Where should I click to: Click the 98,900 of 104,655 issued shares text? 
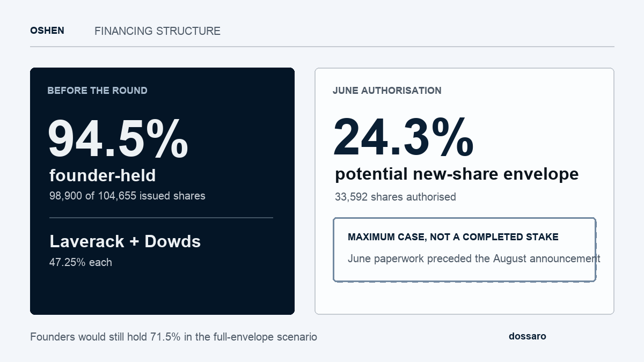(127, 196)
